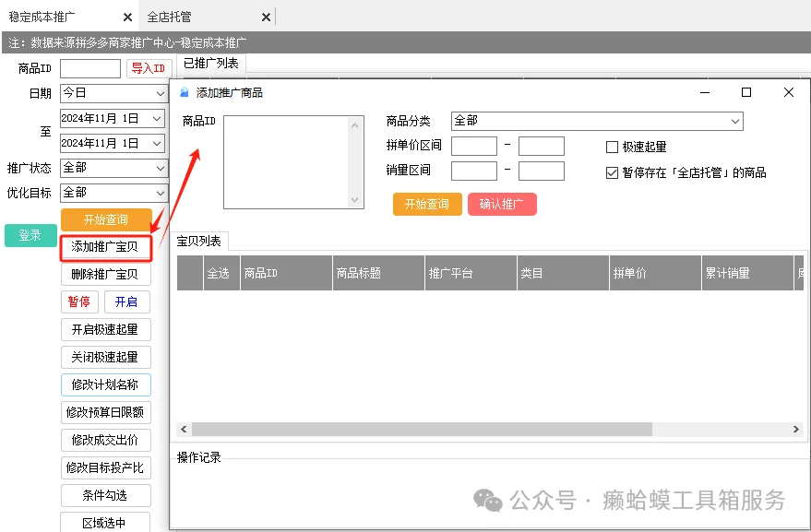The width and height of the screenshot is (811, 532).
Task: Close the 稳定成本推广 tab
Action: tap(127, 18)
